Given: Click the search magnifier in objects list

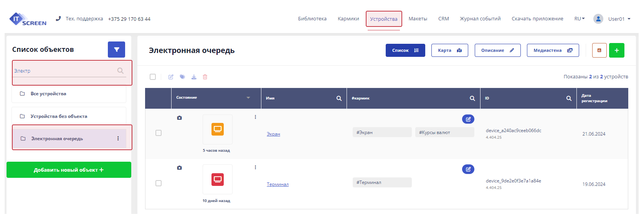Looking at the screenshot, I should pyautogui.click(x=120, y=71).
